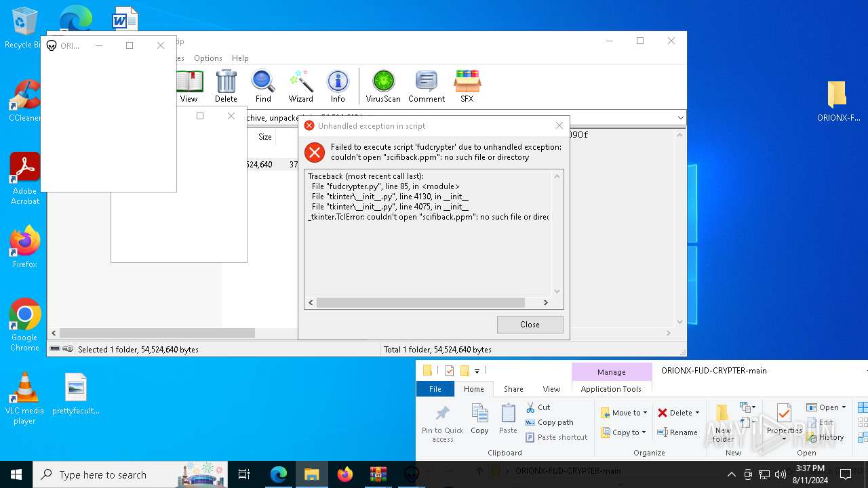Open the WinRAR Find tool
This screenshot has width=868, height=488.
pyautogui.click(x=263, y=86)
